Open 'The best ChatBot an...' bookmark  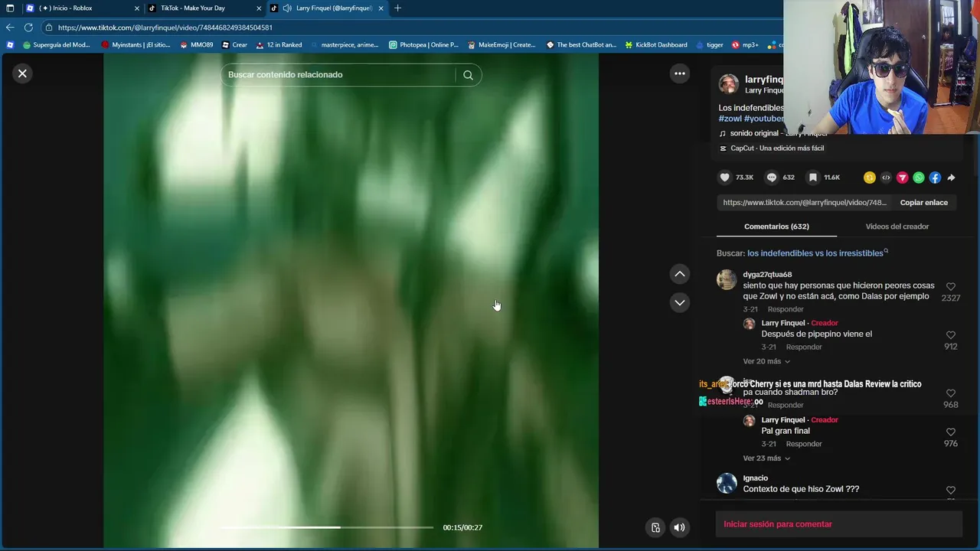(581, 45)
